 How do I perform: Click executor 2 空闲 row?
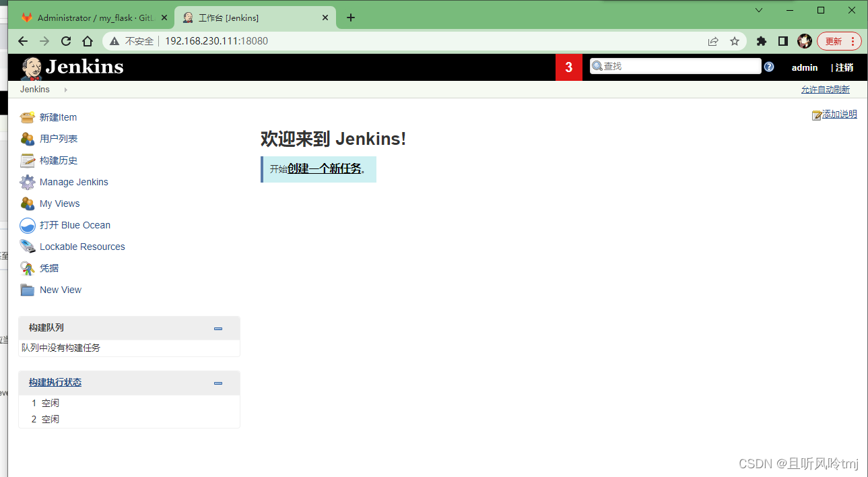click(129, 419)
